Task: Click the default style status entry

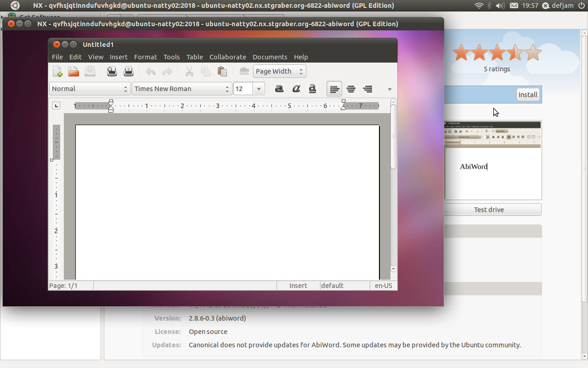Action: click(x=345, y=286)
